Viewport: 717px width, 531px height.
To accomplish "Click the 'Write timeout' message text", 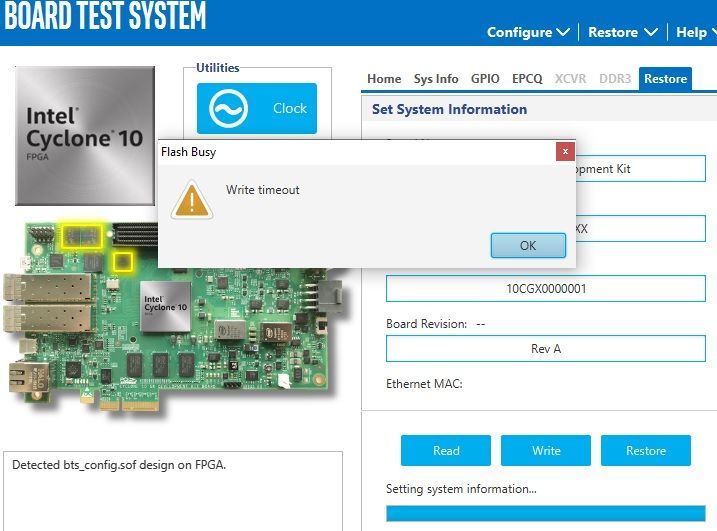I will tap(262, 190).
